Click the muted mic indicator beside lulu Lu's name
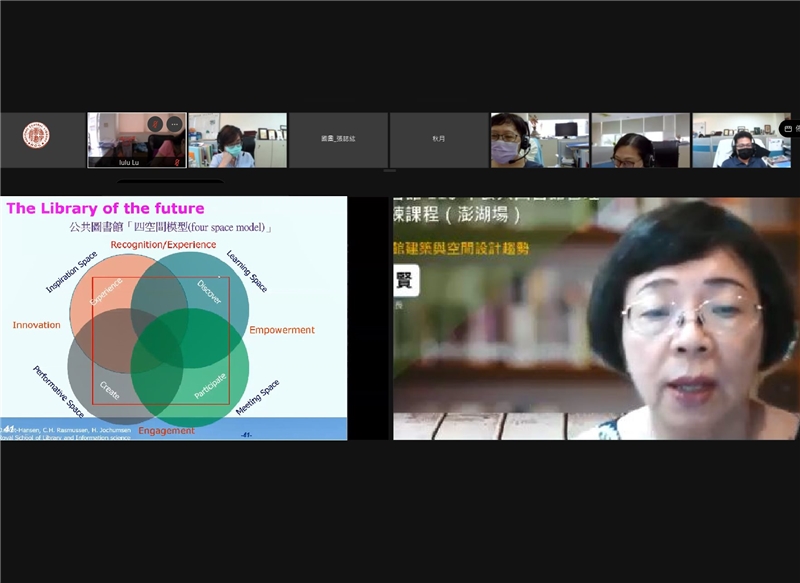800x583 pixels. tap(177, 160)
